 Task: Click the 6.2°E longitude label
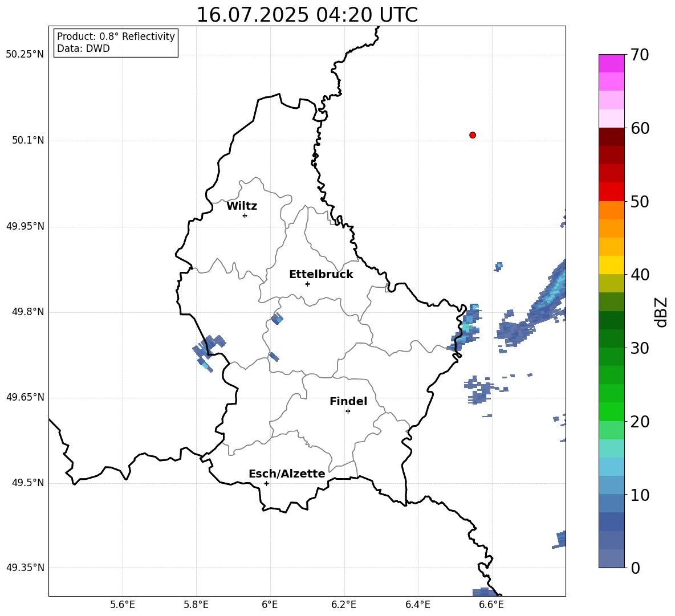point(344,605)
